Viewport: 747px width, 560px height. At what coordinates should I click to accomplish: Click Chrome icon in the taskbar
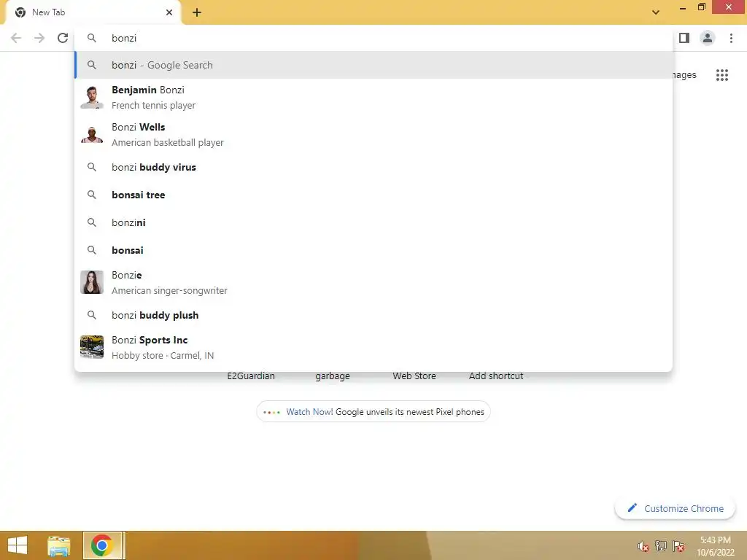(101, 545)
